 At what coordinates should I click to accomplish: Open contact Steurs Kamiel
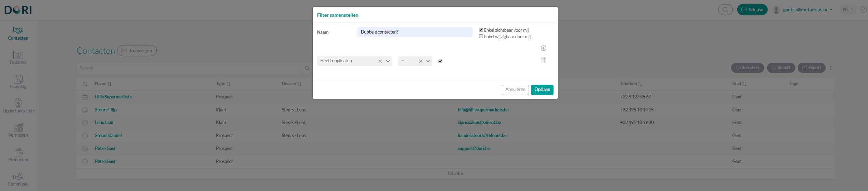(108, 136)
